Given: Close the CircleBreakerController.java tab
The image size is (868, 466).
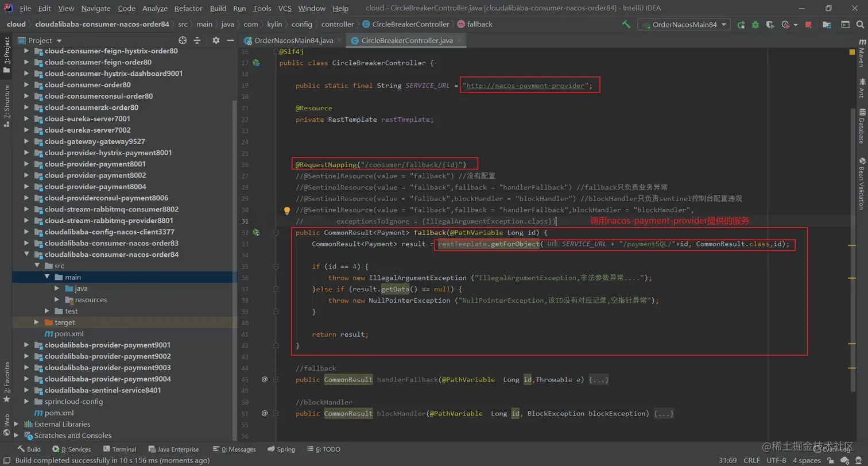Looking at the screenshot, I should pos(460,41).
